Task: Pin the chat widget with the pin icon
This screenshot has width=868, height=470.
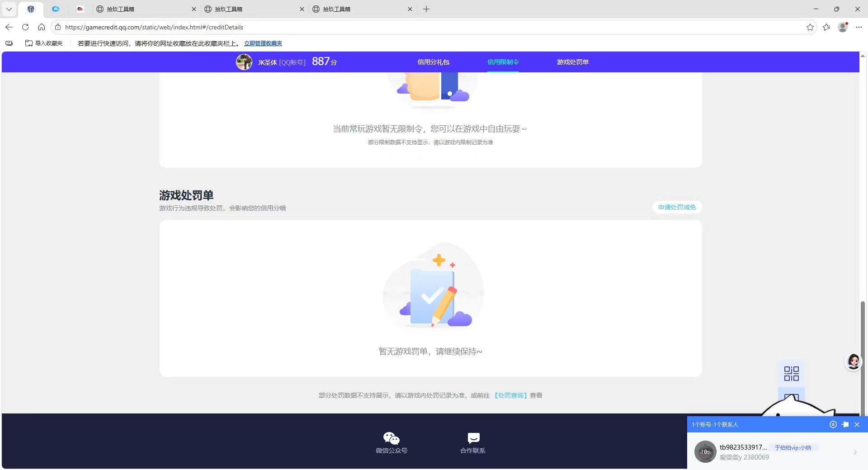Action: point(845,424)
